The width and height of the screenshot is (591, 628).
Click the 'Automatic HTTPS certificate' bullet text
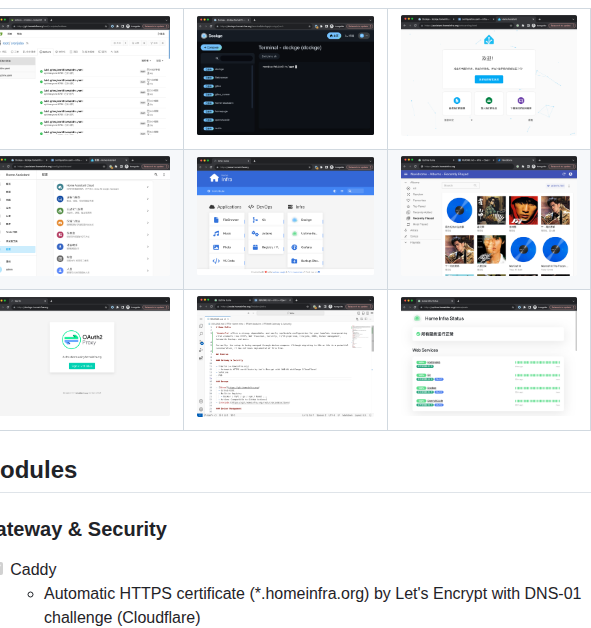click(312, 605)
